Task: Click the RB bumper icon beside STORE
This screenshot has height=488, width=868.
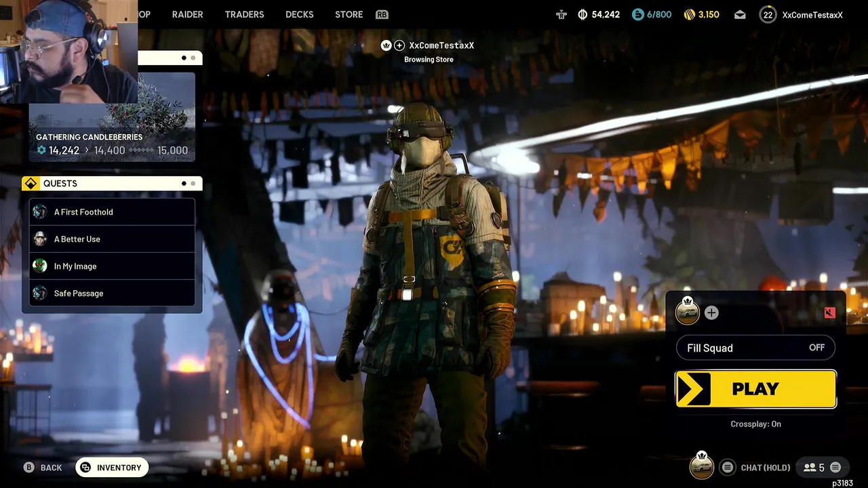Action: (382, 14)
